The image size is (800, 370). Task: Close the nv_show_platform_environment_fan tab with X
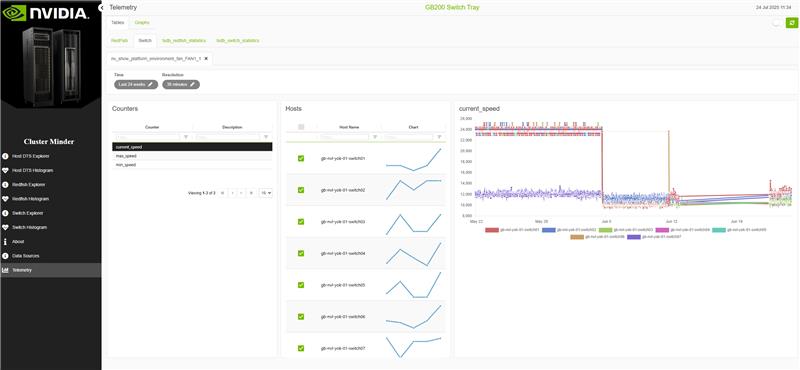[x=206, y=59]
